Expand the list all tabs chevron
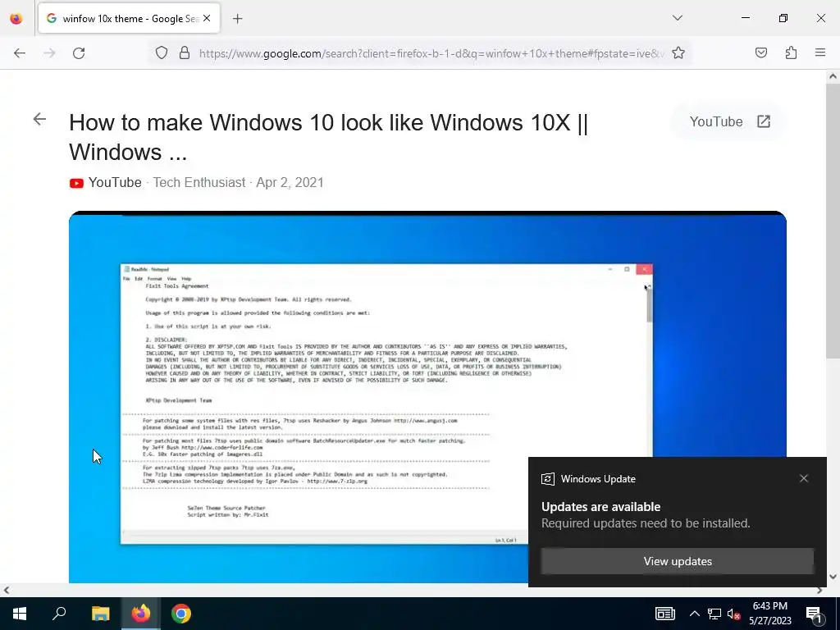Viewport: 840px width, 630px height. point(677,18)
